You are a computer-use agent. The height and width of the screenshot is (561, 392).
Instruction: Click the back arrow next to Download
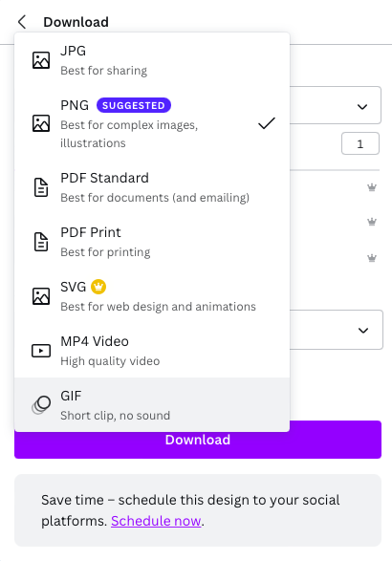(x=22, y=22)
